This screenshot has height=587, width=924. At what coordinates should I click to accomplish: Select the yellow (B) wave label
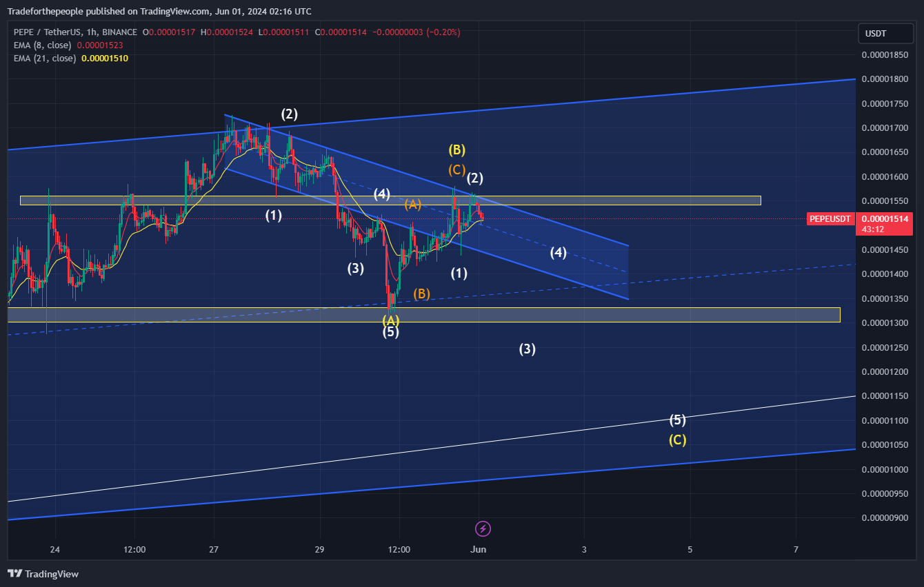(456, 150)
